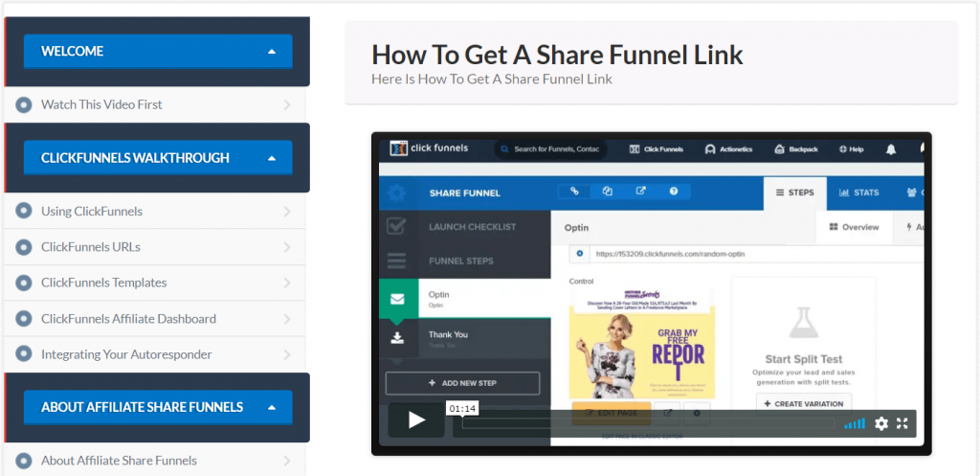Open the Using ClickFunnels lesson
The height and width of the screenshot is (476, 980).
click(154, 212)
